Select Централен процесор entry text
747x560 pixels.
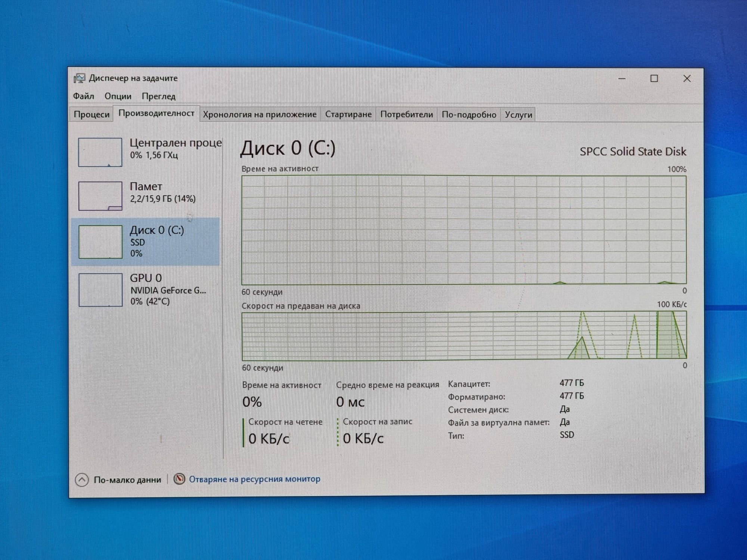(176, 148)
